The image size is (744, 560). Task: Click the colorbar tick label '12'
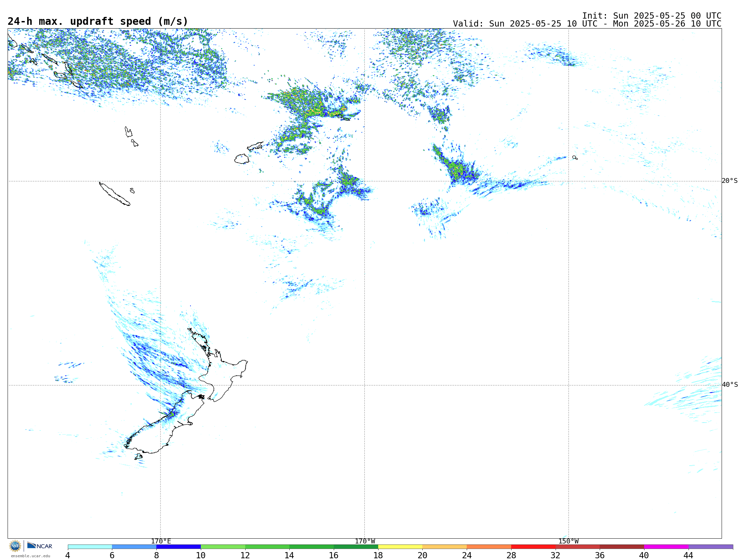coord(245,555)
